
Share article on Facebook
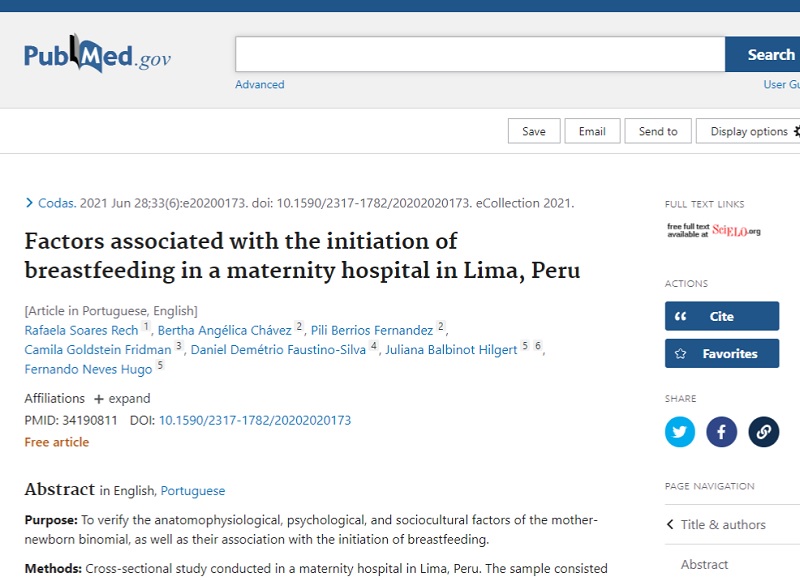coord(722,432)
